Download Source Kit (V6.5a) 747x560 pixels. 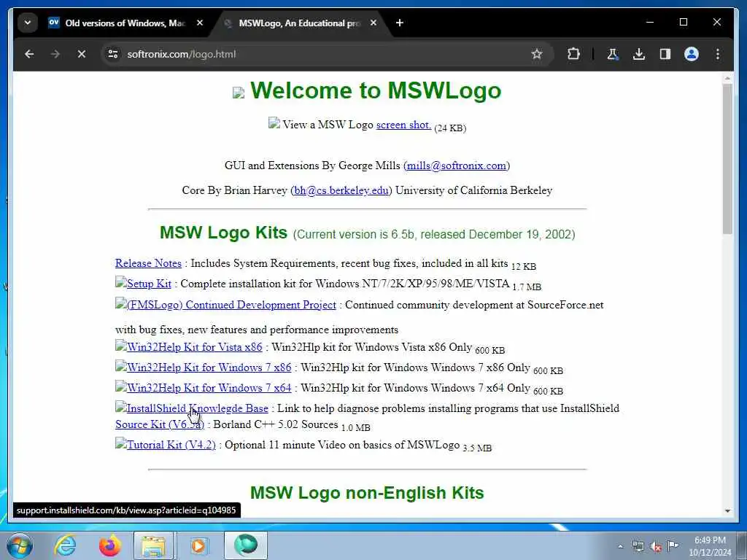160,424
